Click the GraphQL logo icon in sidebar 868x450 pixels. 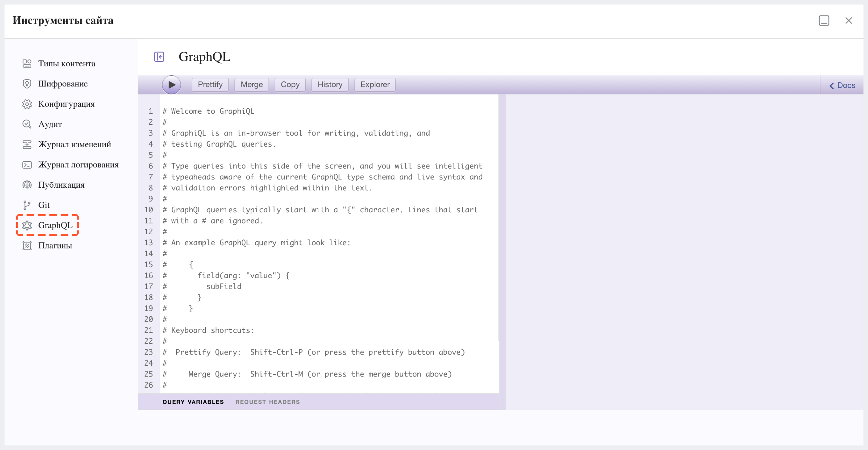coord(27,225)
